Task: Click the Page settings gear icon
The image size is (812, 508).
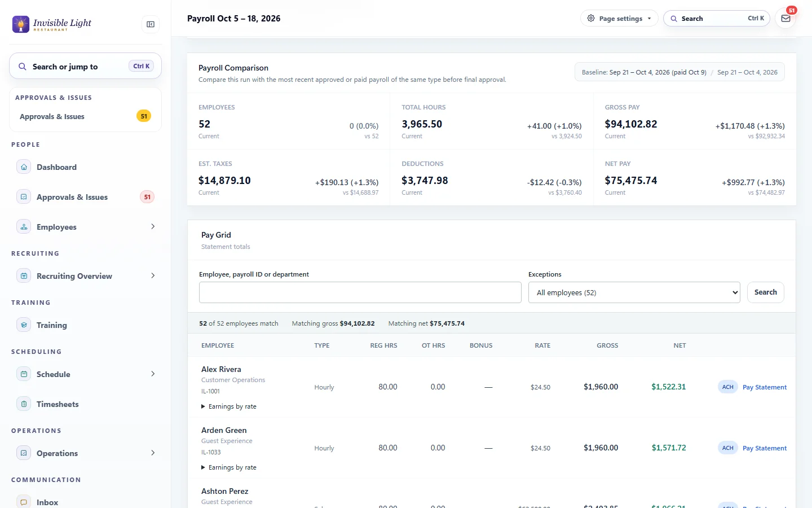Action: (591, 19)
